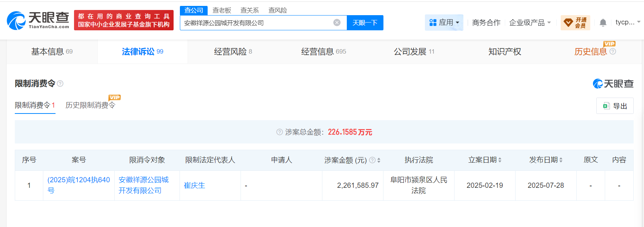Clear the search box with the X icon
644x227 pixels.
pyautogui.click(x=337, y=23)
